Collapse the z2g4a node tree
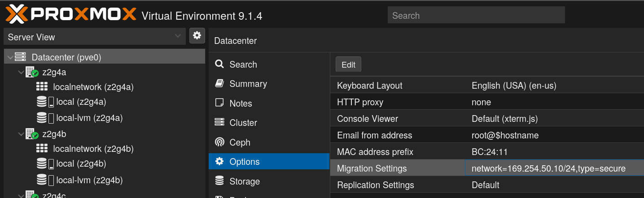The height and width of the screenshot is (198, 644). pos(21,72)
